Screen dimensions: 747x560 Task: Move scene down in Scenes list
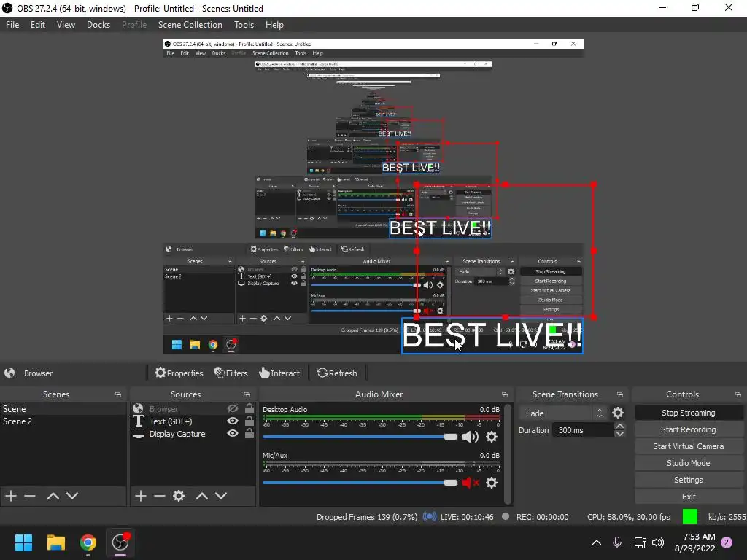click(72, 496)
